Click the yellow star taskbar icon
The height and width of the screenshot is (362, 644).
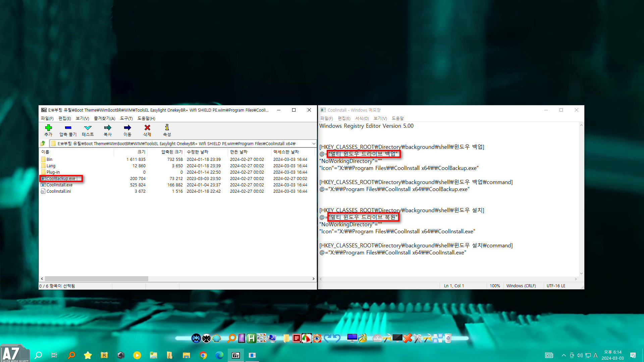coord(88,355)
